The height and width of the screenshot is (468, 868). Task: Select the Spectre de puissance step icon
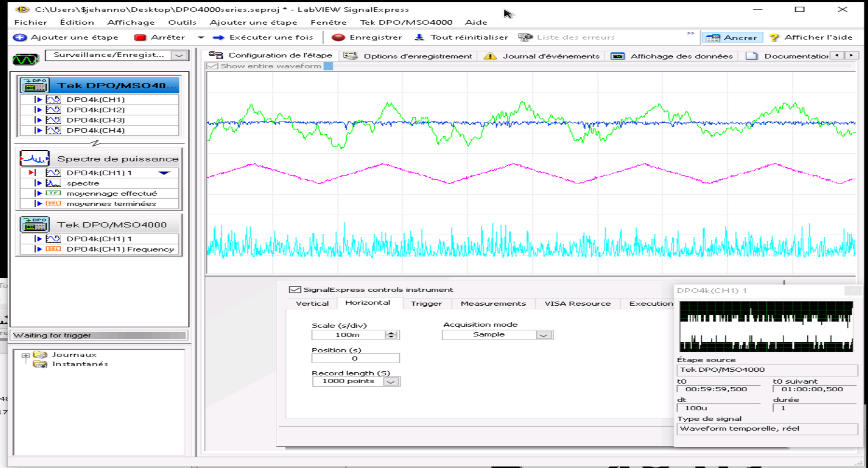(x=35, y=158)
